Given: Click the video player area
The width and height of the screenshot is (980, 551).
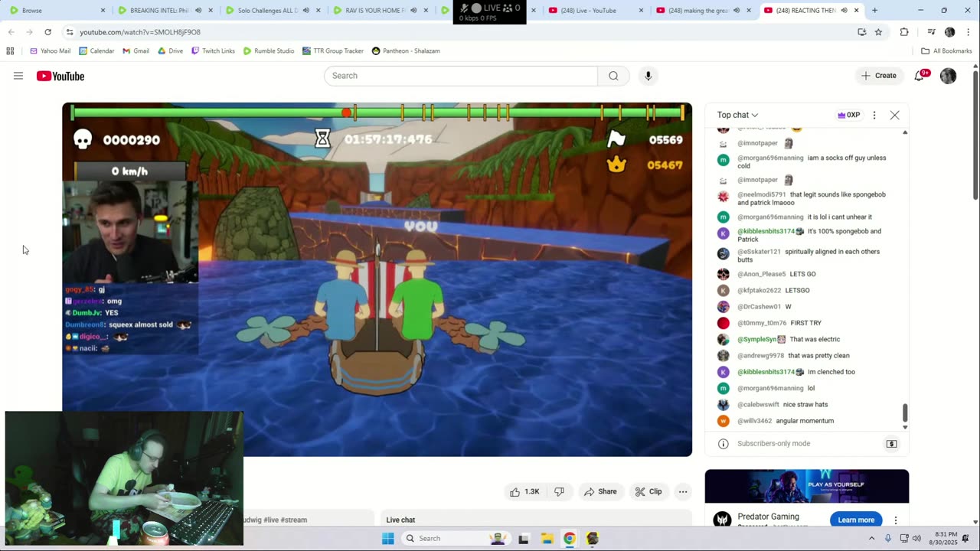Looking at the screenshot, I should tap(377, 279).
